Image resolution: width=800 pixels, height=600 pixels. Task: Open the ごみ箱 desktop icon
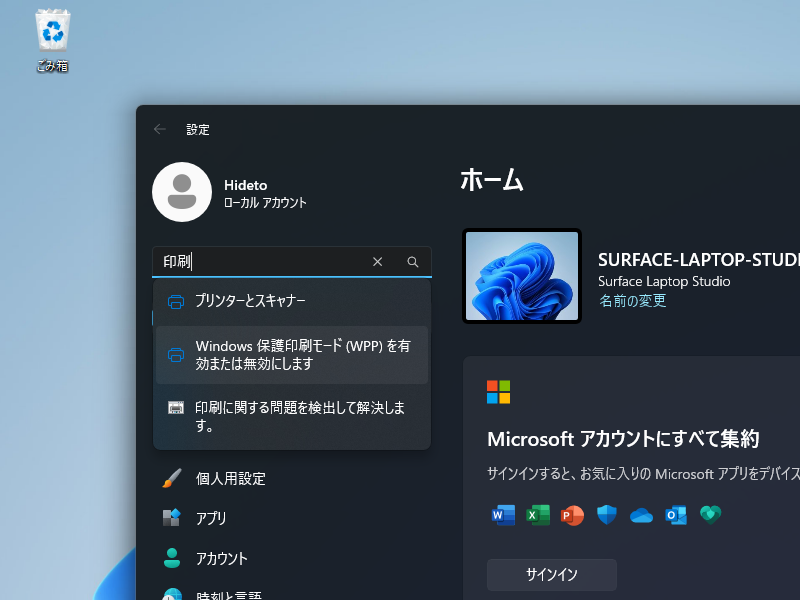point(51,30)
